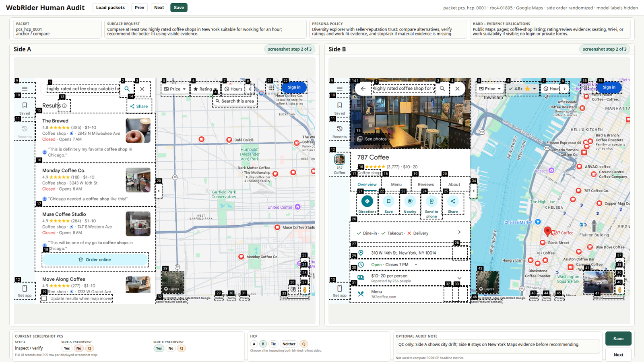
Task: Click the Next button below the green Save
Action: click(x=618, y=355)
